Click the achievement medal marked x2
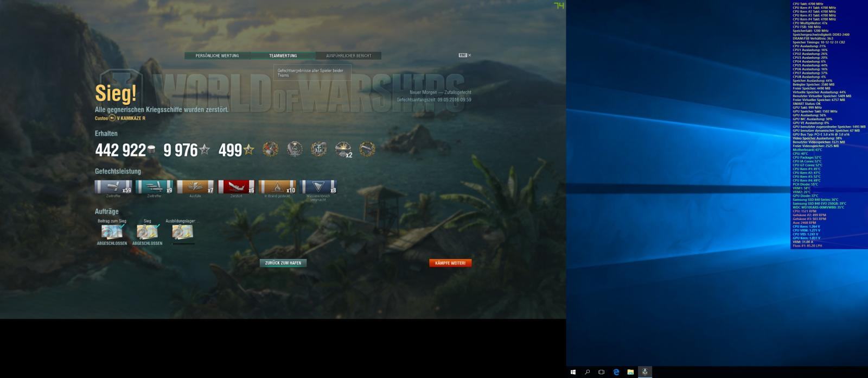Screen dimensions: 868x378 click(343, 149)
